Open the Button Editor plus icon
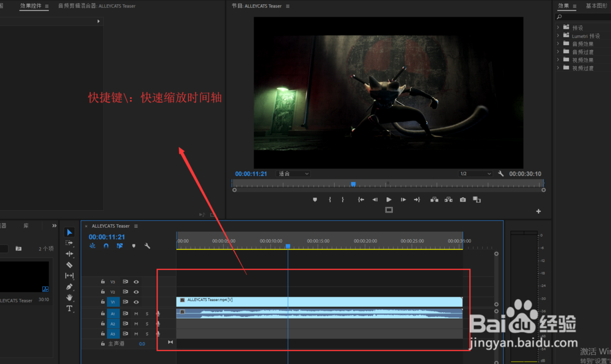Viewport: 611px width, 364px height. coord(538,211)
